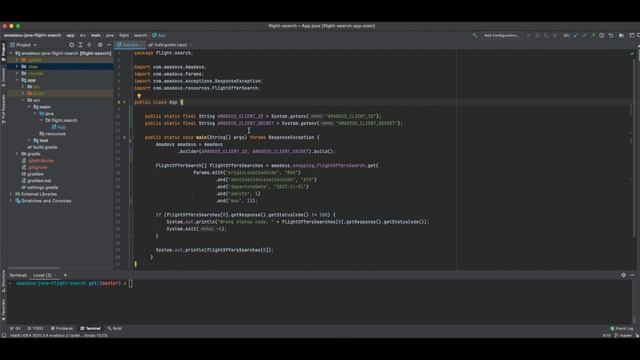Image resolution: width=640 pixels, height=360 pixels.
Task: Hide the Project tool window
Action: pos(109,45)
